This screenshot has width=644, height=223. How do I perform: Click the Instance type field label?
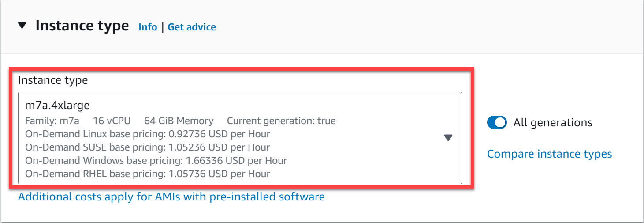pyautogui.click(x=53, y=80)
